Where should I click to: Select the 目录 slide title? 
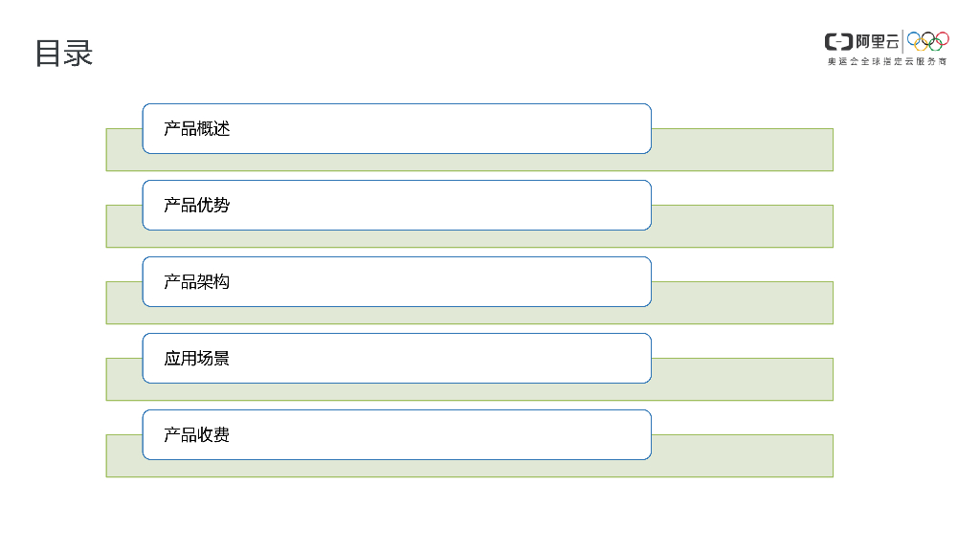63,54
